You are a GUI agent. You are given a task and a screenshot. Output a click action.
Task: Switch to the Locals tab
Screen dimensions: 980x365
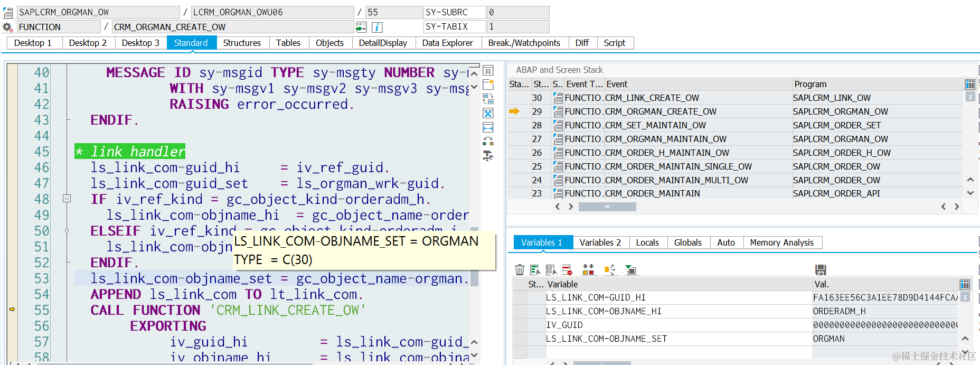click(647, 242)
